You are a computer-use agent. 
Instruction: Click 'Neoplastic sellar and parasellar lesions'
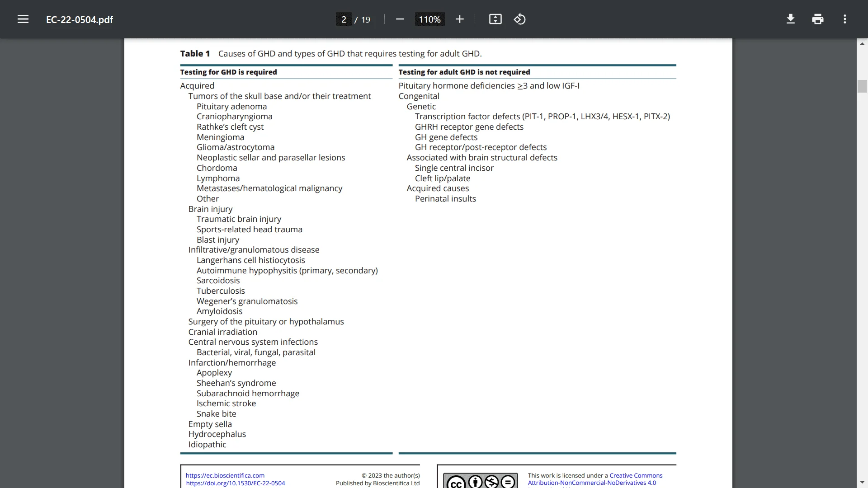pyautogui.click(x=270, y=157)
